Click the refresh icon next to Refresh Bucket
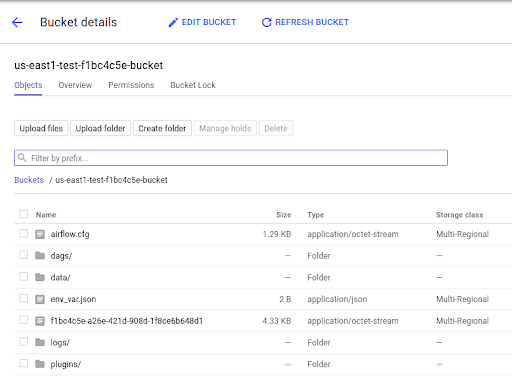This screenshot has width=512, height=376. point(267,22)
